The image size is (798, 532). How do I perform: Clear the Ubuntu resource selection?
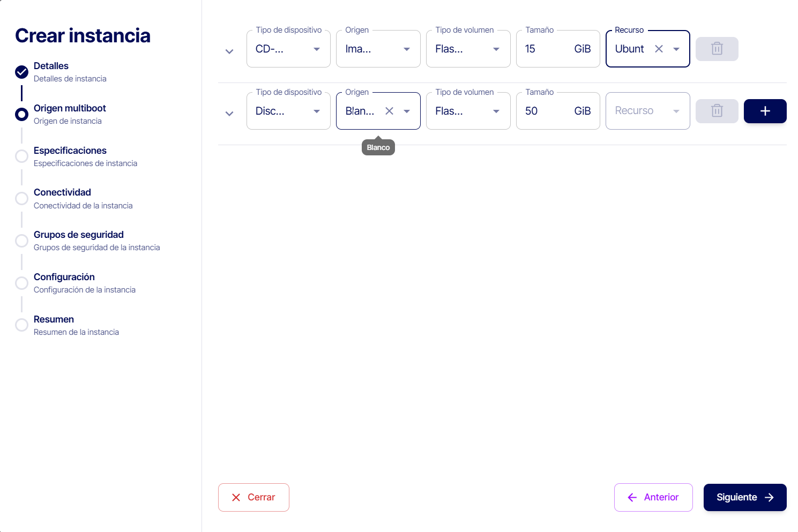659,49
